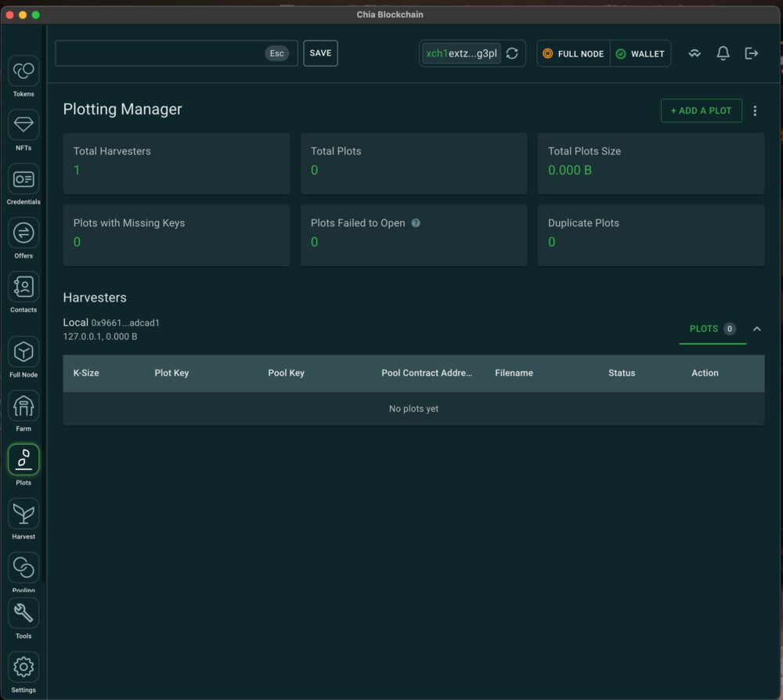Click the log out icon
783x700 pixels.
752,53
